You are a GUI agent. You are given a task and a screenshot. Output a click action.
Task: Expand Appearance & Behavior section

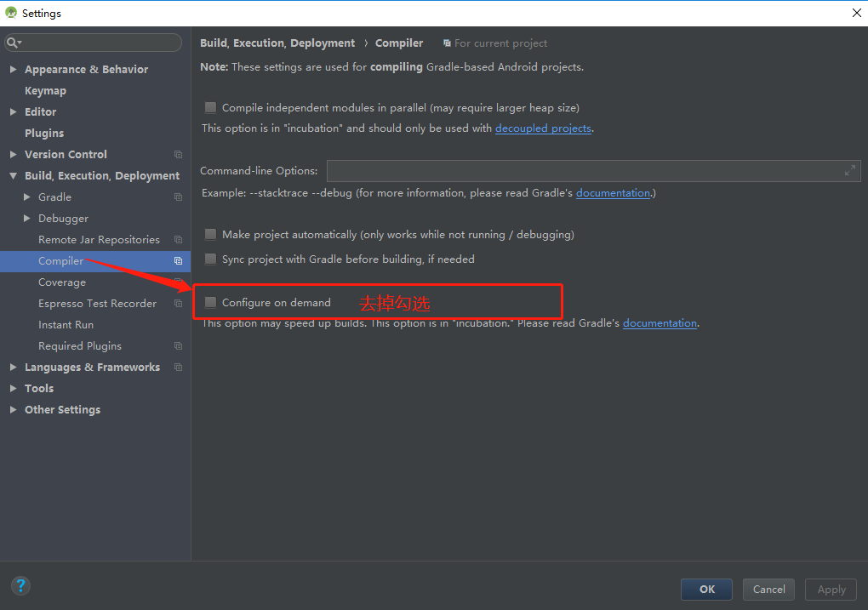tap(14, 69)
